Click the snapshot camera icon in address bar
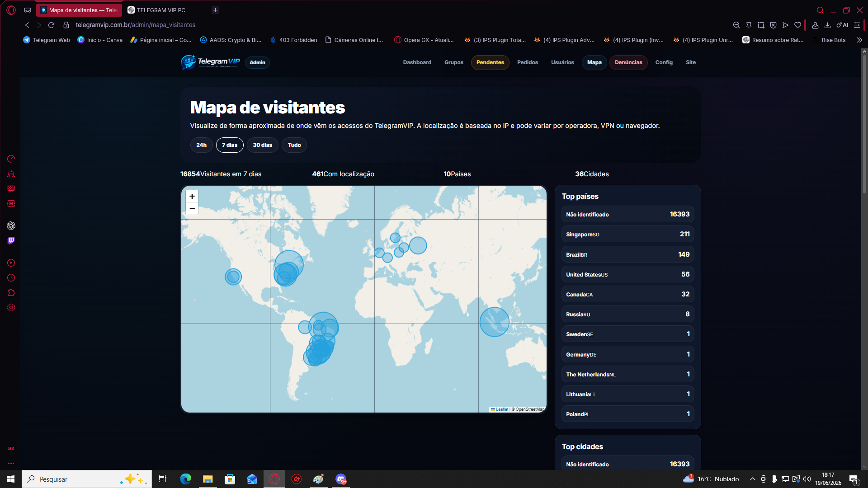Image resolution: width=868 pixels, height=488 pixels. point(761,25)
